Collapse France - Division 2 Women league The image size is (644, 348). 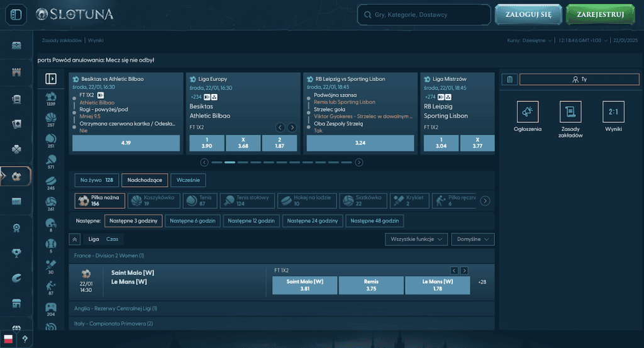281,255
